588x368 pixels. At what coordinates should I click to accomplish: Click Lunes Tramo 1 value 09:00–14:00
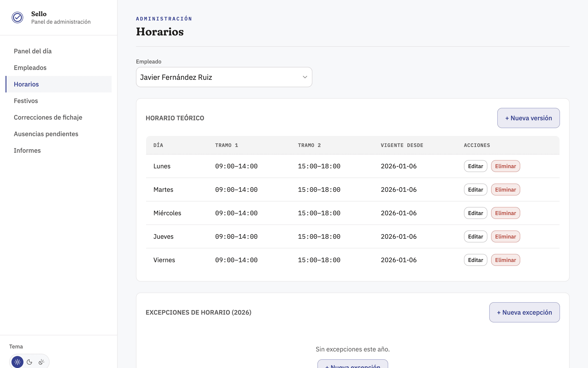point(236,166)
